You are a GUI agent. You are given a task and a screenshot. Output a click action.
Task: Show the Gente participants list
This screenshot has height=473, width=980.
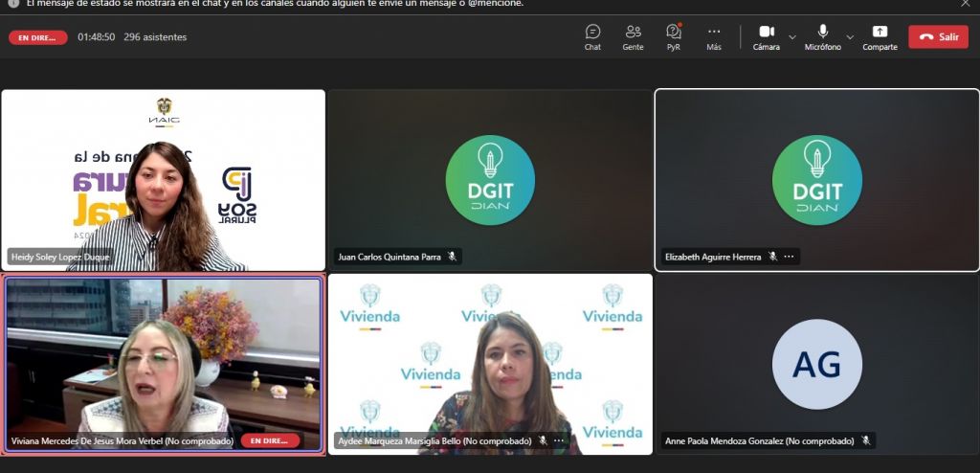(633, 37)
